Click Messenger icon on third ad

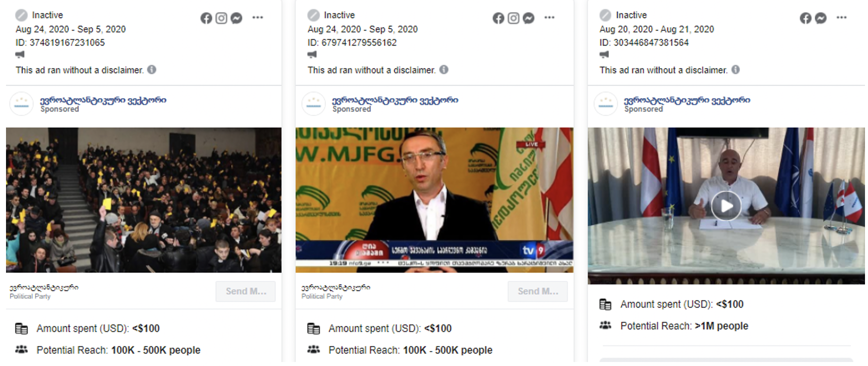820,18
